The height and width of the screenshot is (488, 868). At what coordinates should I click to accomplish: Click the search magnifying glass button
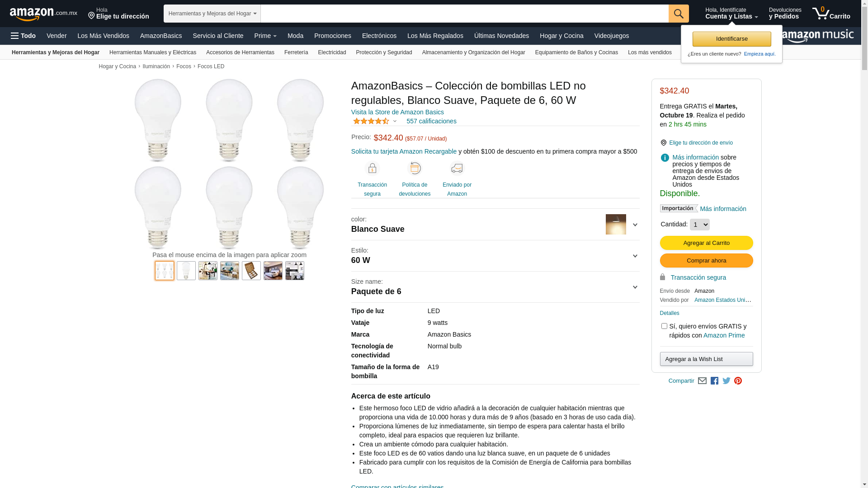[678, 14]
